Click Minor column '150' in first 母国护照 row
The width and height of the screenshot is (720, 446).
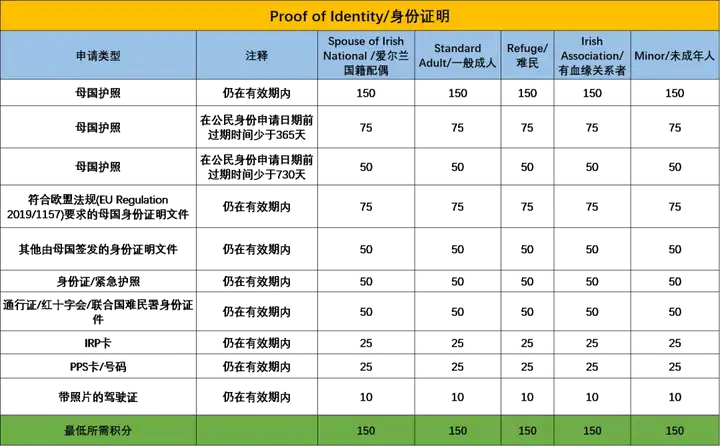coord(675,93)
